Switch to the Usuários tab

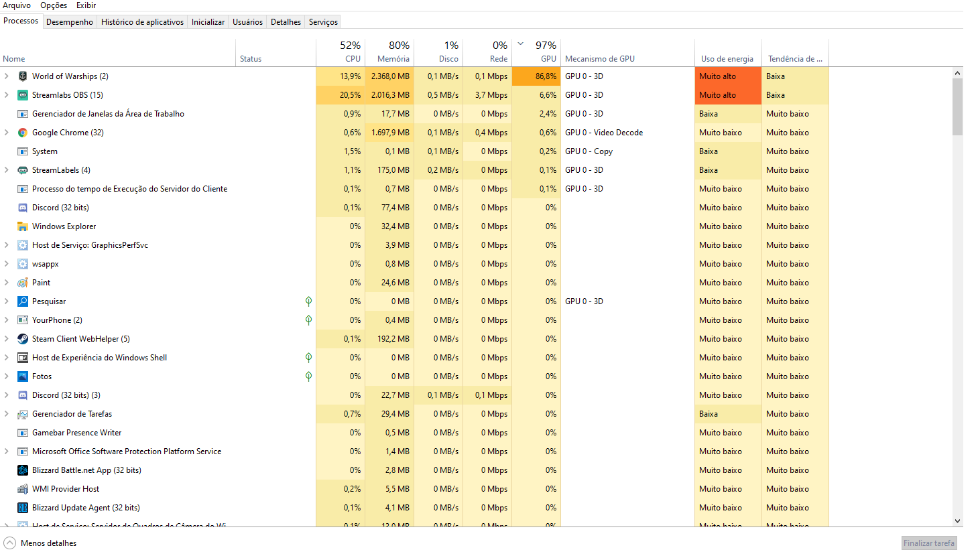click(247, 22)
